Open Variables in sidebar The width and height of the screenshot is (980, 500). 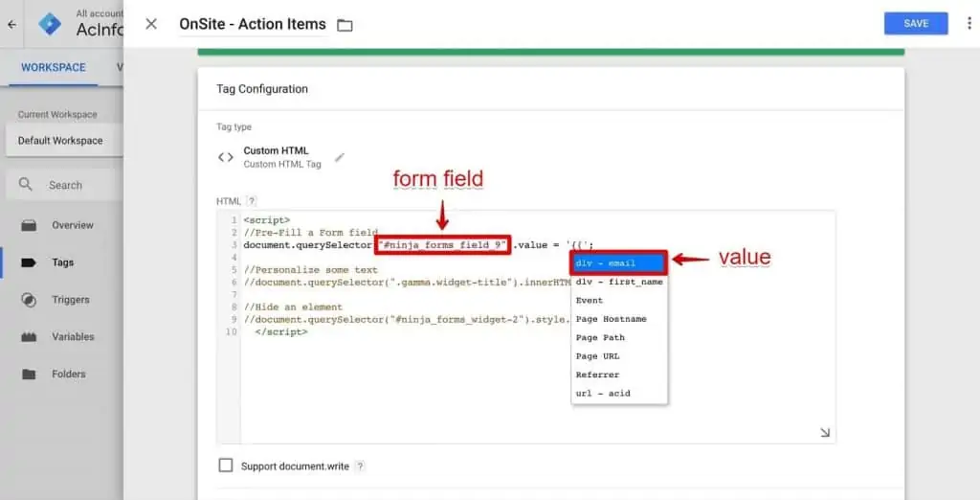(73, 336)
